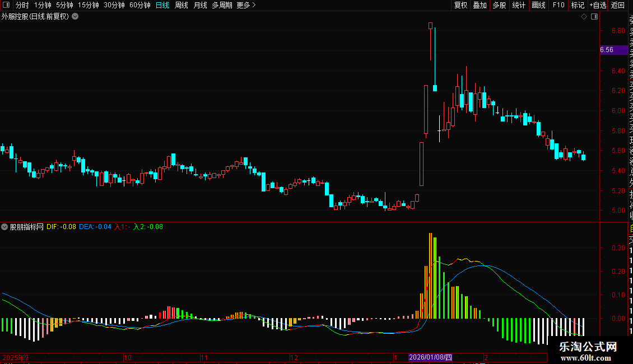
Task: Select the 60分钟 period tab
Action: pyautogui.click(x=139, y=5)
